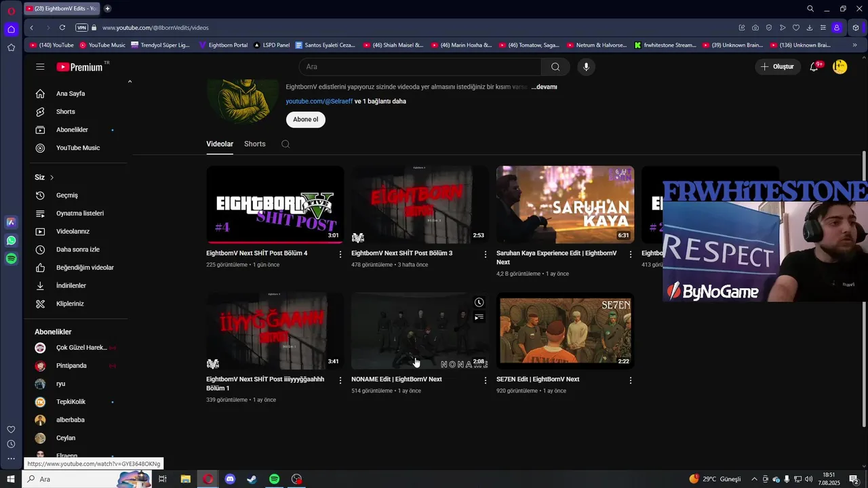Open the notifications bell

814,66
